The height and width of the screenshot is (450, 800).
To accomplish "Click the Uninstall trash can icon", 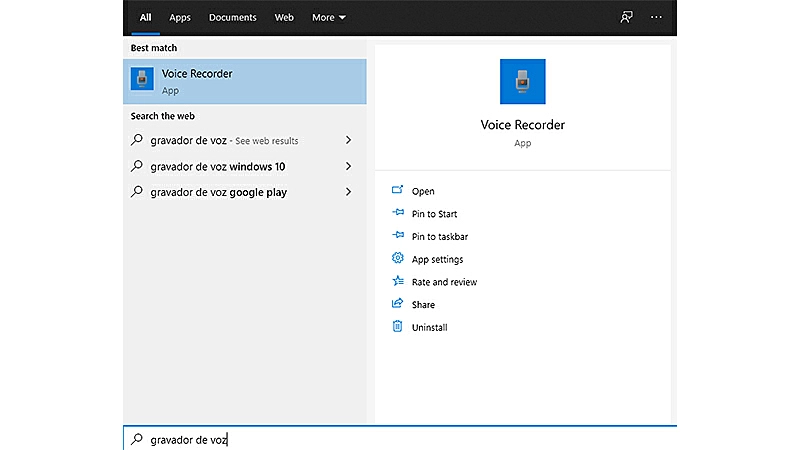I will click(397, 327).
